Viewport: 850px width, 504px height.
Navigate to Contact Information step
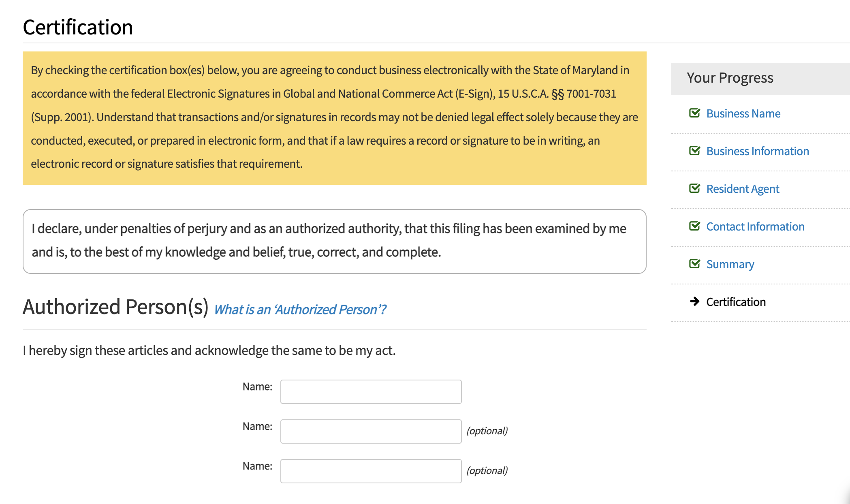[755, 226]
